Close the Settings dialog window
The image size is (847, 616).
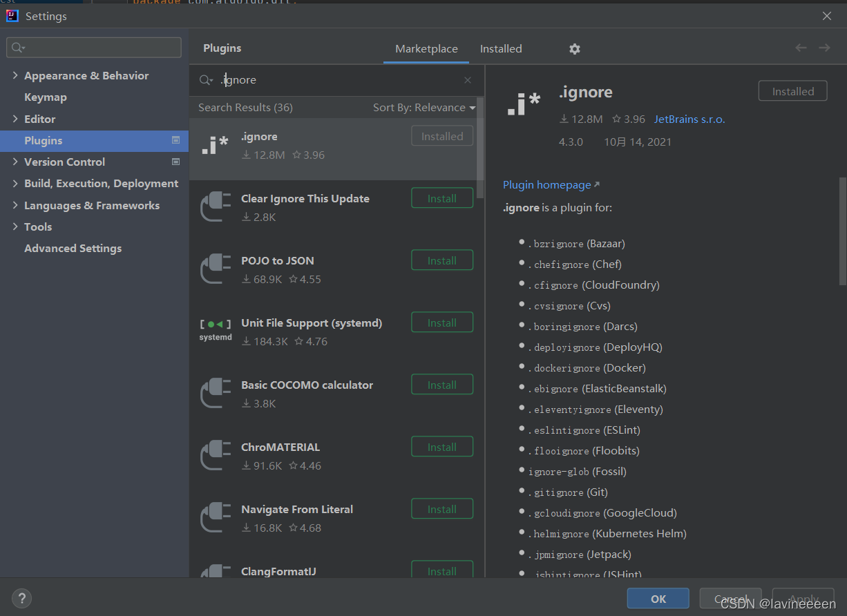tap(827, 15)
